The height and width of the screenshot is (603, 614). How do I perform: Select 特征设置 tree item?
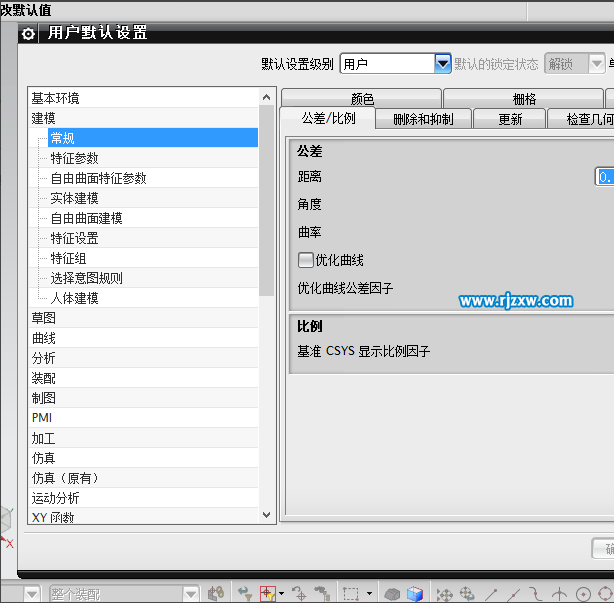tap(74, 238)
